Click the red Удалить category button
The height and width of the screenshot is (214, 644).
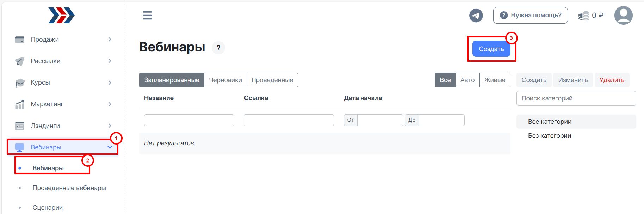coord(612,80)
